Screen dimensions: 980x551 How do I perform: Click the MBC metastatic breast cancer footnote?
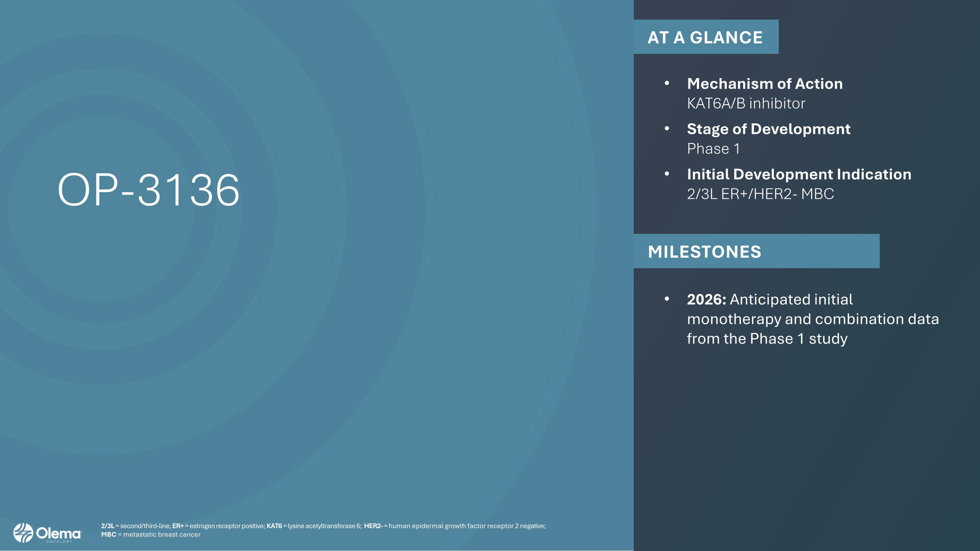click(x=151, y=535)
